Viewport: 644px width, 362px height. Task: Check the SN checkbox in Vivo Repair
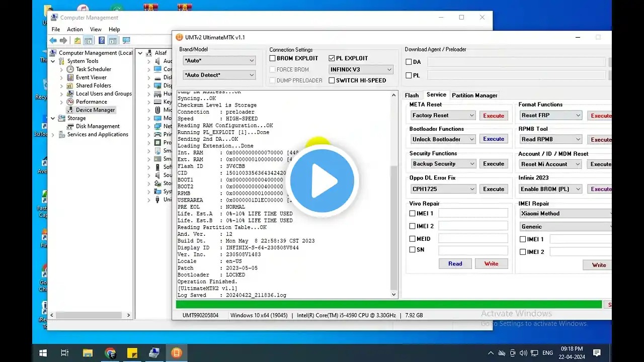click(x=413, y=249)
